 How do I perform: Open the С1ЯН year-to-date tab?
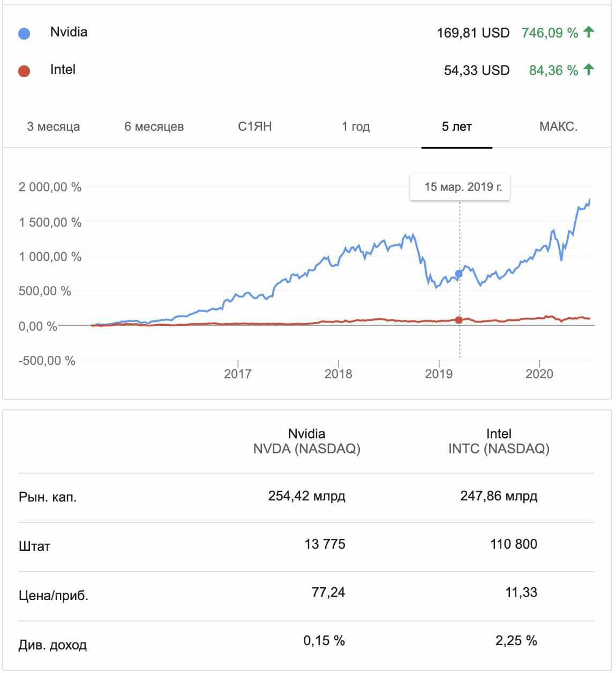click(255, 126)
